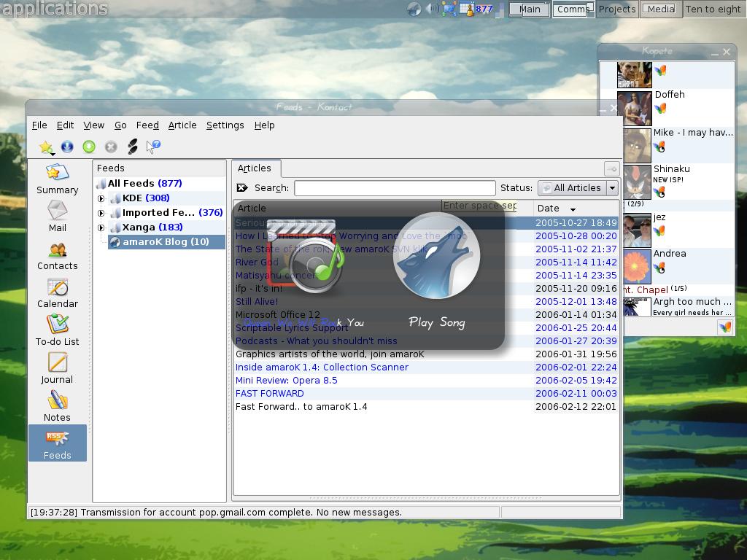This screenshot has width=747, height=560.
Task: Open the FAST FORWARD article
Action: click(x=270, y=393)
